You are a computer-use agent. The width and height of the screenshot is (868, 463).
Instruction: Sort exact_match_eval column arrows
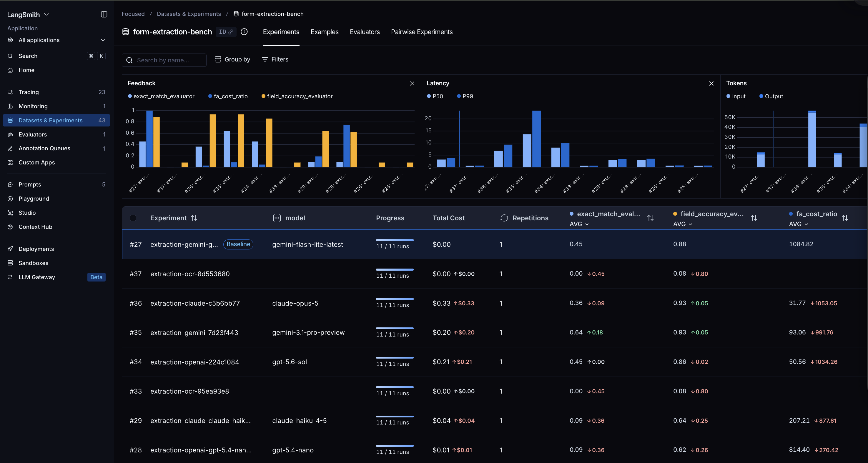point(650,218)
